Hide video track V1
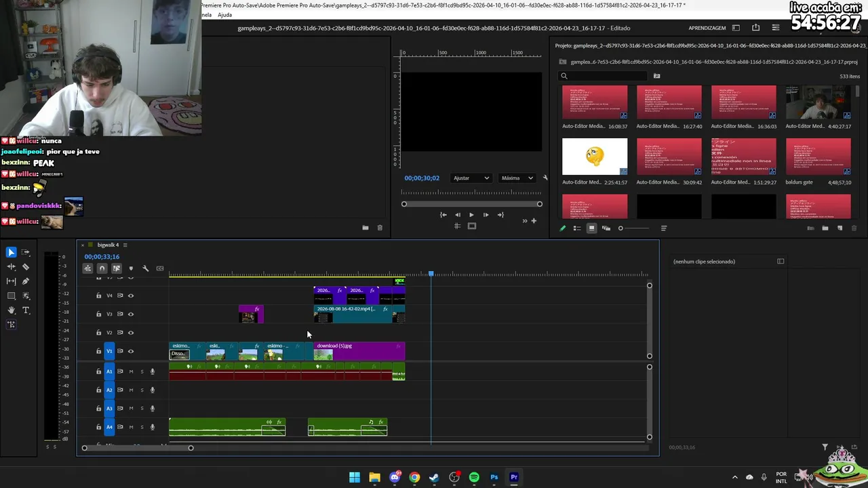868x488 pixels. click(131, 351)
